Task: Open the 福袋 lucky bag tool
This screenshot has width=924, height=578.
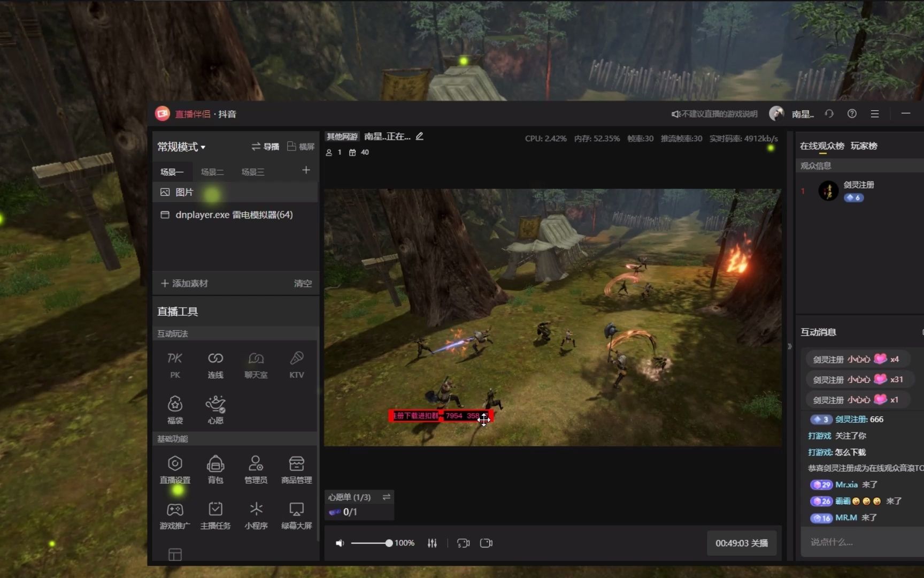Action: 175,409
